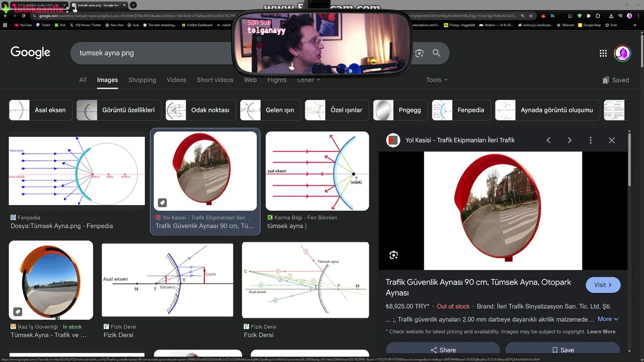Filter by Aynada görüntü oluşumu chip

click(547, 110)
